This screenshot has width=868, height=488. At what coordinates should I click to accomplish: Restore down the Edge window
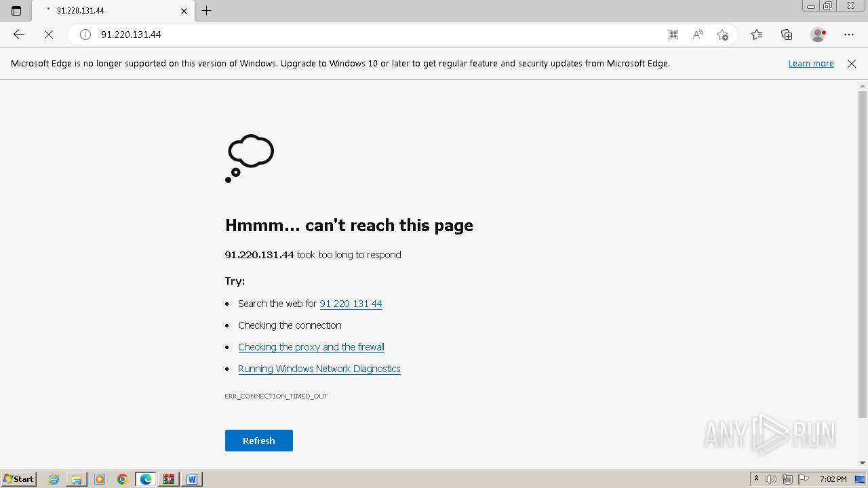tap(828, 6)
